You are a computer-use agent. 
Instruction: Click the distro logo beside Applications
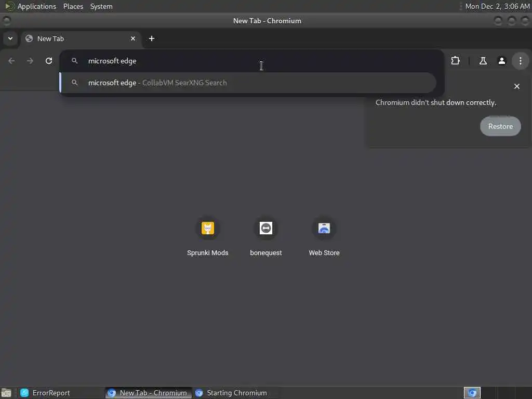[x=9, y=6]
